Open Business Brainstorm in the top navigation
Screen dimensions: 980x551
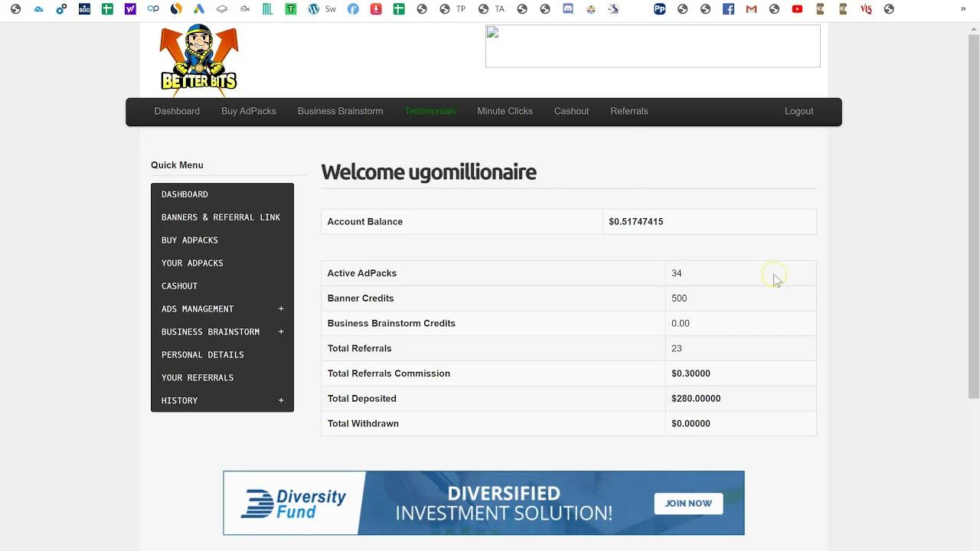(x=341, y=111)
